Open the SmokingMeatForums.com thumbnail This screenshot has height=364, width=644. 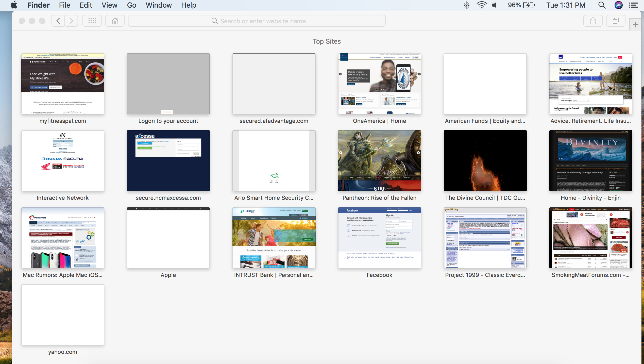[x=591, y=238]
